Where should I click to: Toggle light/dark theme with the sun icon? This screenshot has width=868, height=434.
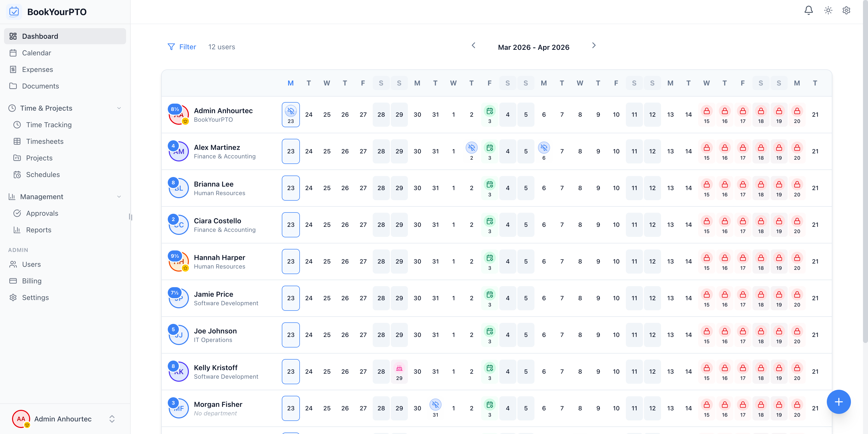pyautogui.click(x=828, y=10)
